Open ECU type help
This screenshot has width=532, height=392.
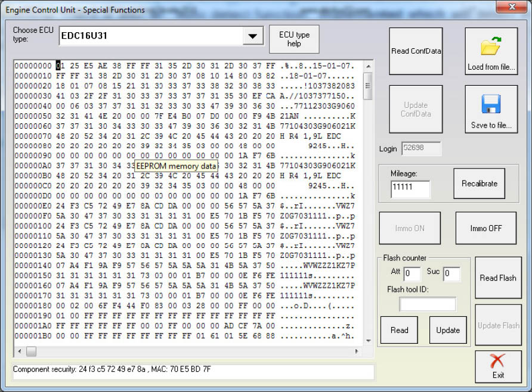294,39
